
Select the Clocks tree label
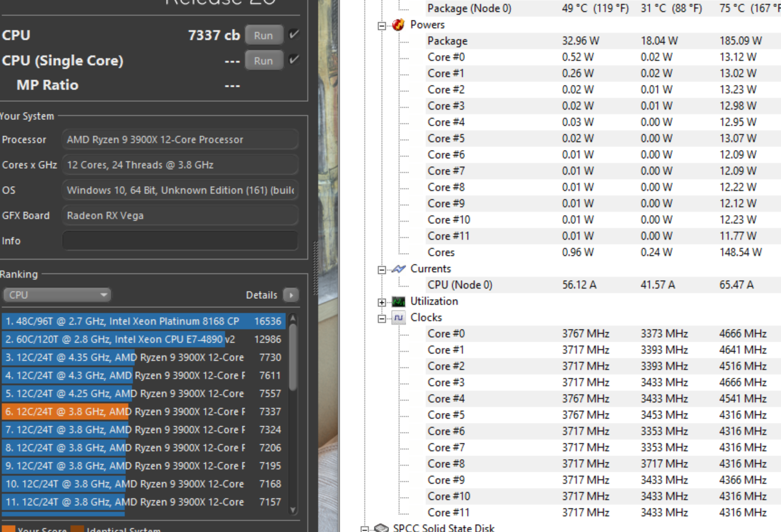[x=426, y=318]
